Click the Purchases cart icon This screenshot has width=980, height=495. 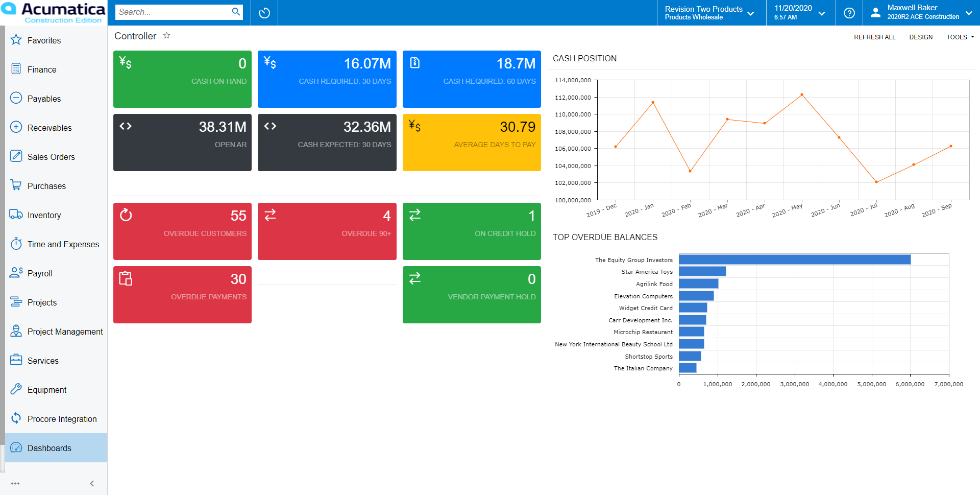pos(16,185)
